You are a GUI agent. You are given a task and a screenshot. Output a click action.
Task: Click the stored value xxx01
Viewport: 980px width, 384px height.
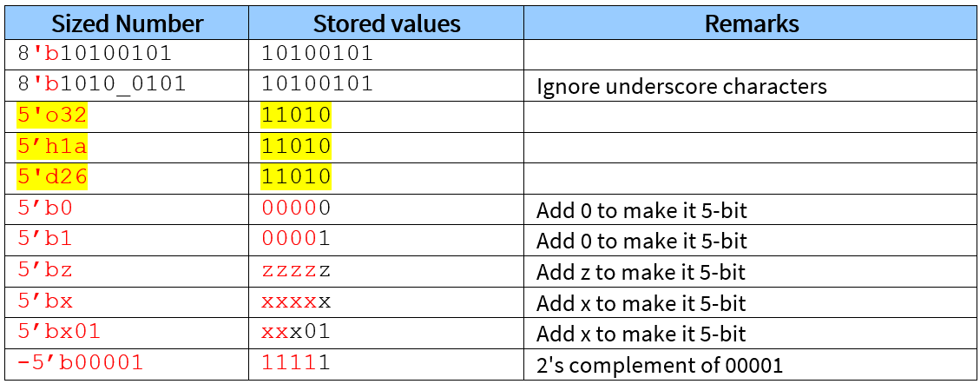tap(296, 332)
